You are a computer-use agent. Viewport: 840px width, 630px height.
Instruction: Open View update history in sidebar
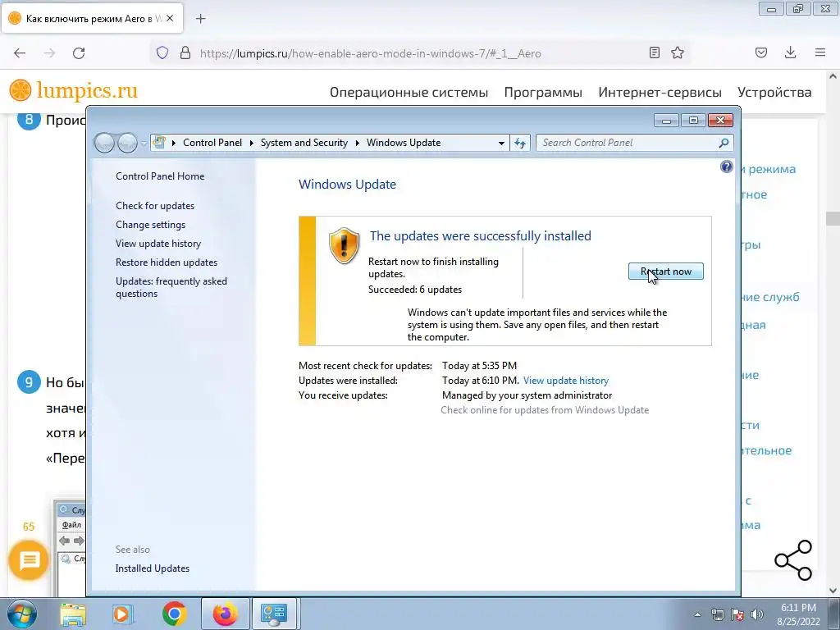click(x=158, y=243)
